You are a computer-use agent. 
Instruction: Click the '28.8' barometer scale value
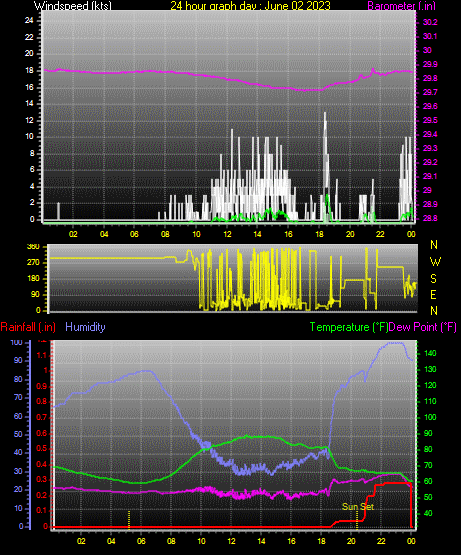coord(430,218)
